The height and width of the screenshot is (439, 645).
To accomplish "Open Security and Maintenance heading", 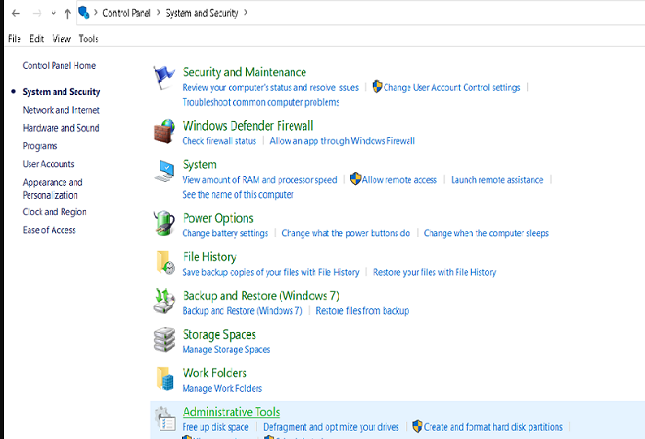I will coord(244,72).
